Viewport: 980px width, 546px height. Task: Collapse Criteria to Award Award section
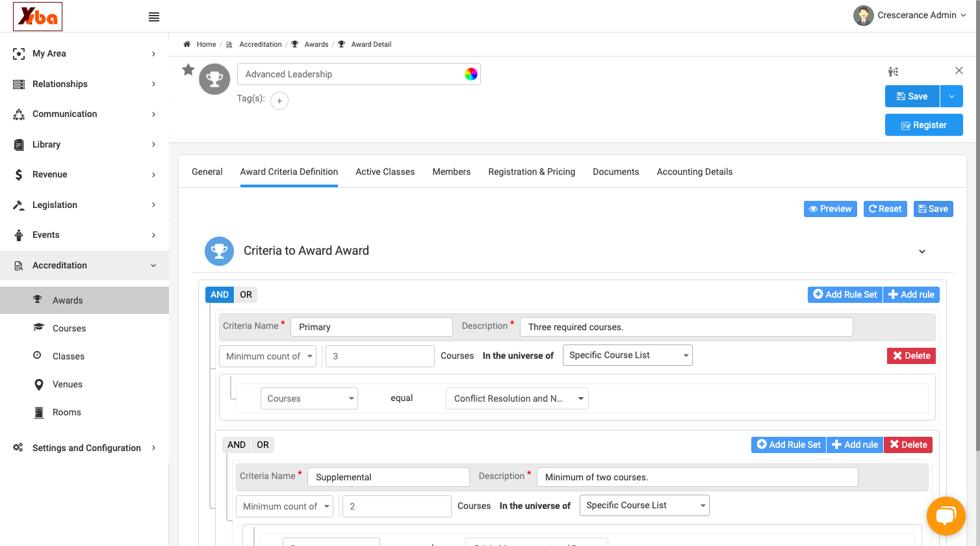pos(922,252)
